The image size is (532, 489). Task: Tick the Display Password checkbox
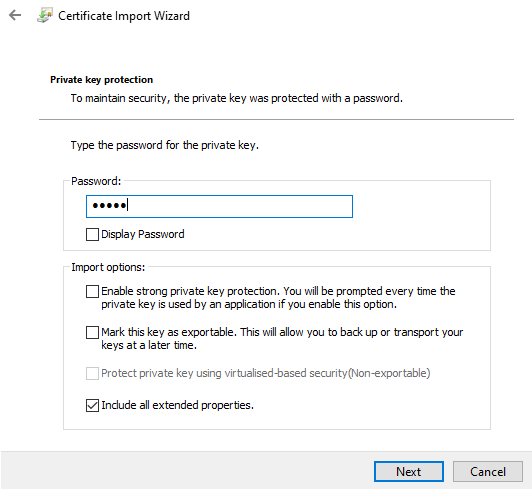click(92, 234)
